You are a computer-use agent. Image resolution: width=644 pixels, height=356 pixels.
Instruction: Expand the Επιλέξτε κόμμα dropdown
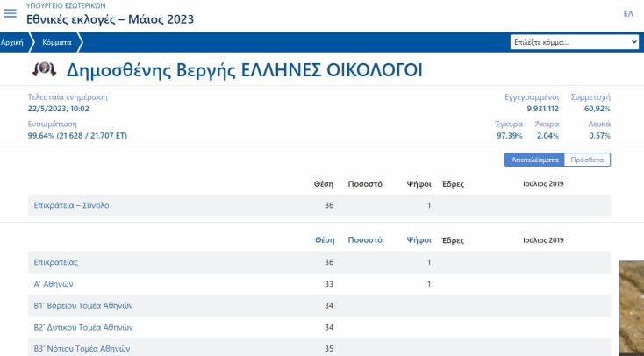pyautogui.click(x=575, y=42)
